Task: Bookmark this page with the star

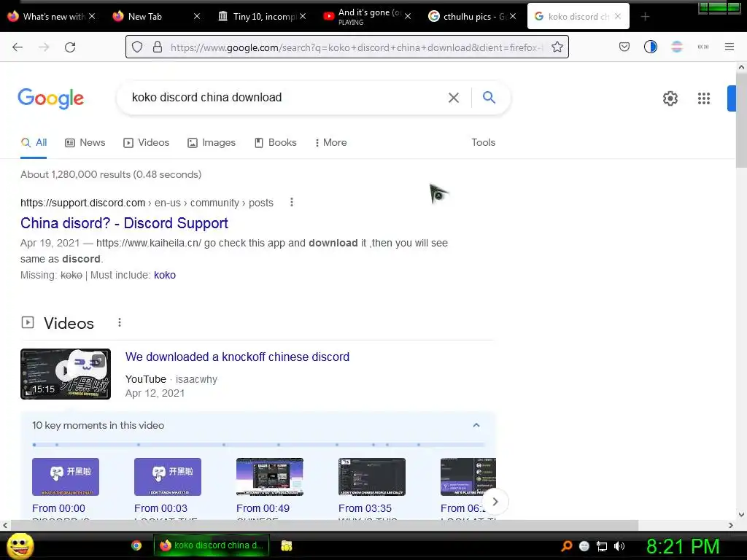Action: 557,47
